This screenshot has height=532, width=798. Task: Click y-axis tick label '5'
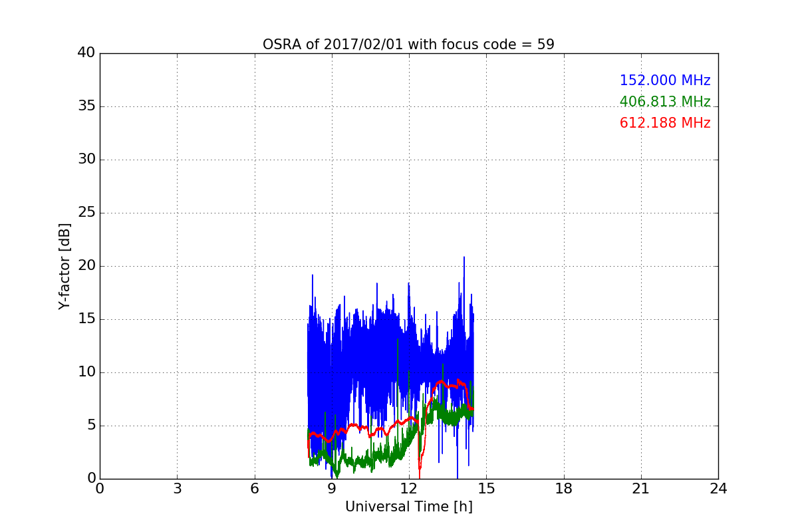tap(90, 426)
